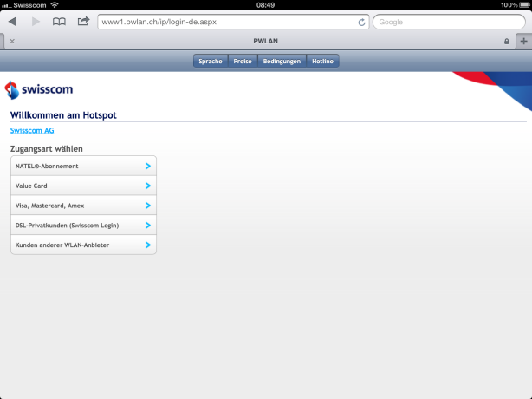Open a new tab with plus button
The width and height of the screenshot is (532, 399).
(523, 41)
